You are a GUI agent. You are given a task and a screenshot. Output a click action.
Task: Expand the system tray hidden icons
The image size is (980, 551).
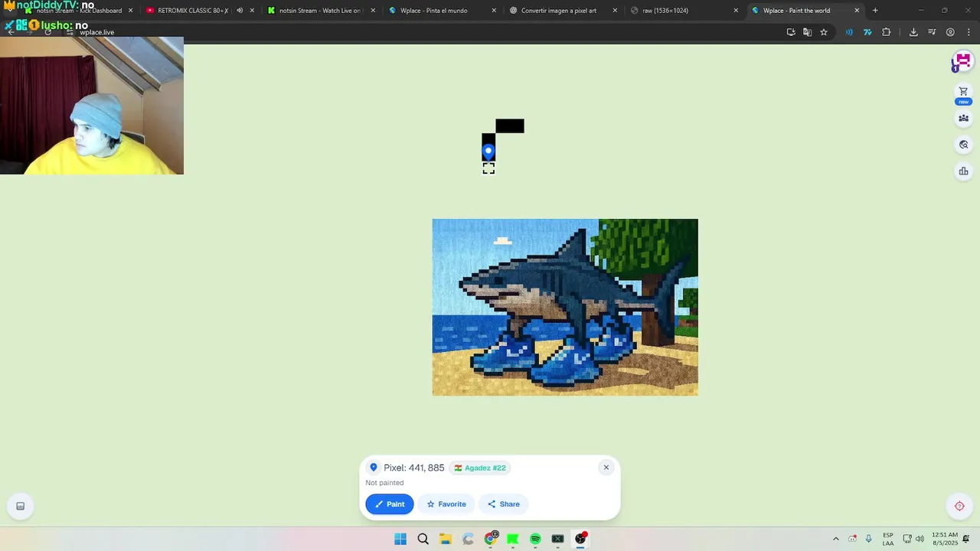pyautogui.click(x=835, y=539)
